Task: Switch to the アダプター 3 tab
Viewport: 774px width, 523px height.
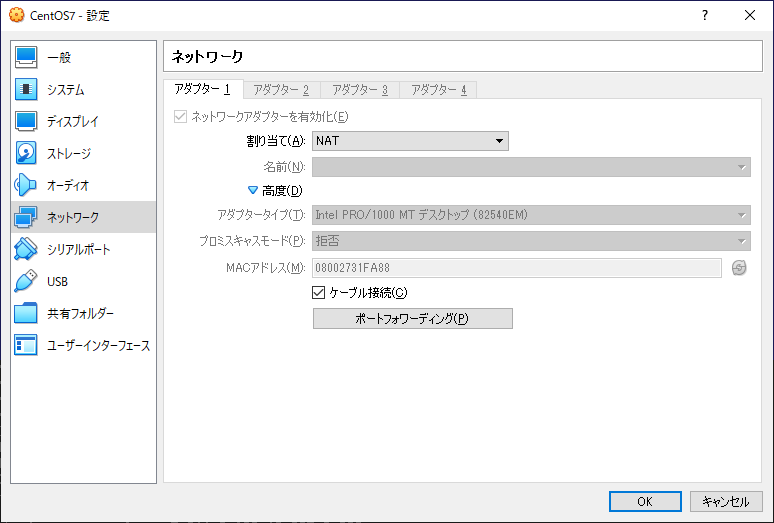Action: [360, 90]
